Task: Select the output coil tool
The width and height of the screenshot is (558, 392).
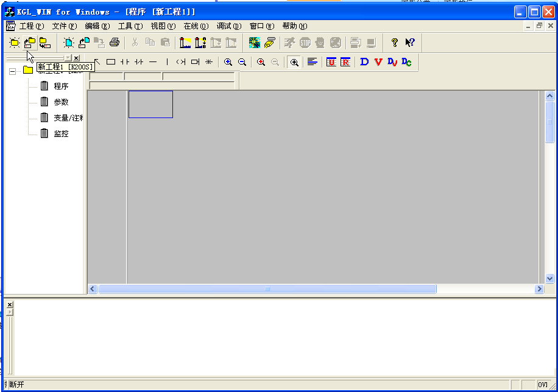Action: click(181, 62)
